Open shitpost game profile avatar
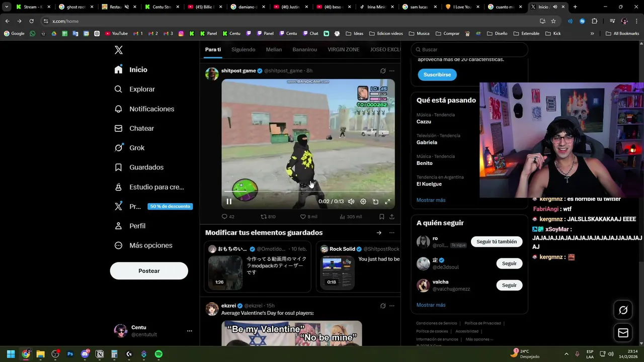The image size is (644, 362). click(x=212, y=74)
